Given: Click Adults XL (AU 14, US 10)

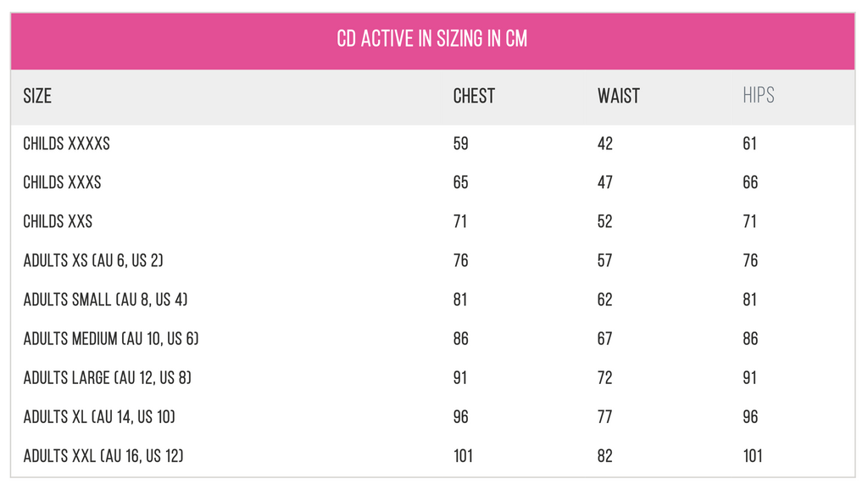Looking at the screenshot, I should 99,416.
